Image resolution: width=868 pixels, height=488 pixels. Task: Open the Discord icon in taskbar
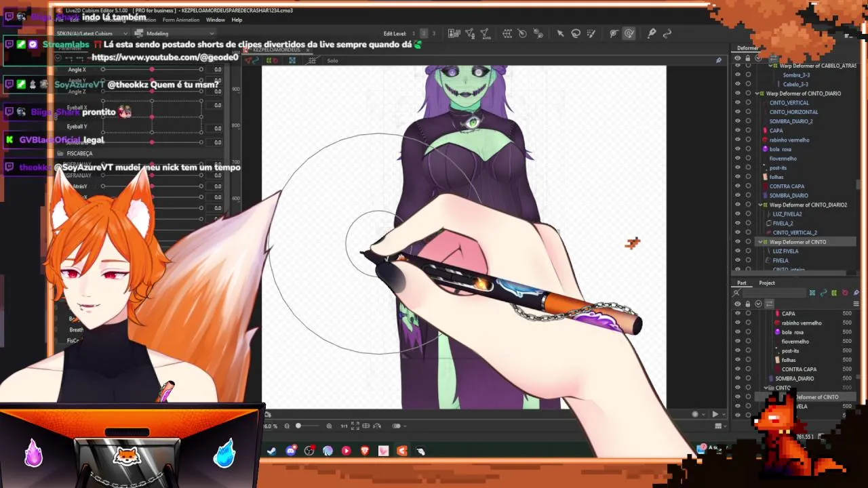point(291,451)
